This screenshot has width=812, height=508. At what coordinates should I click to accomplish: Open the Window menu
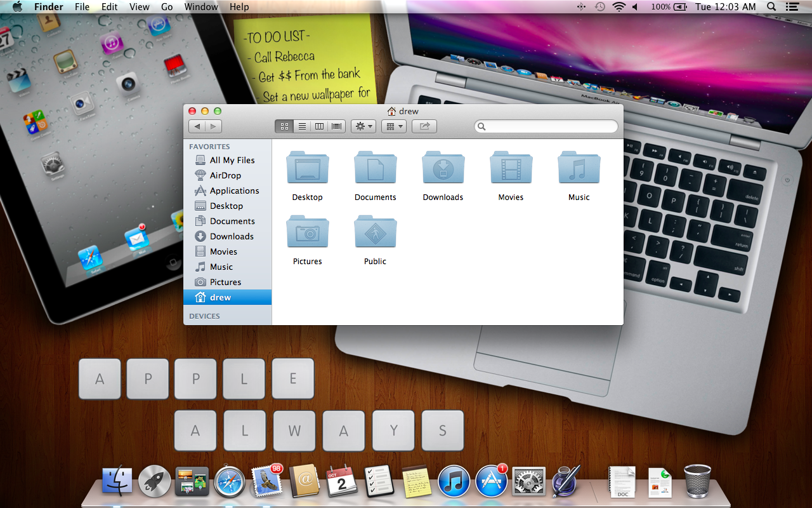[x=201, y=7]
